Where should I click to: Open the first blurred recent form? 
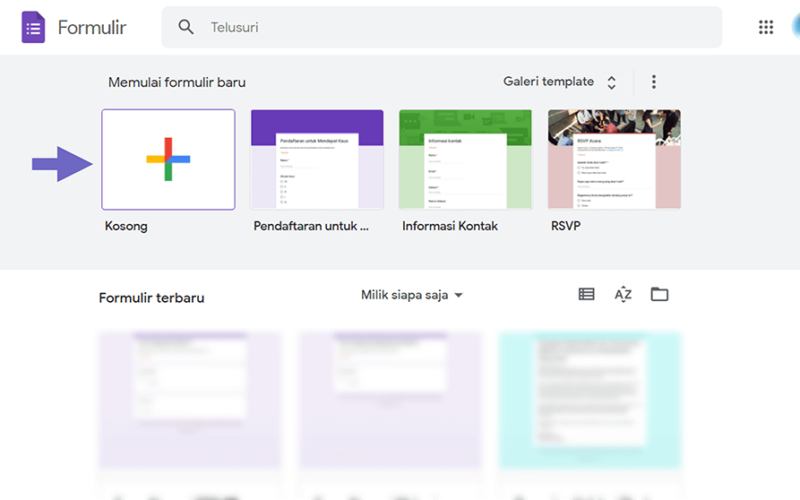pos(190,401)
